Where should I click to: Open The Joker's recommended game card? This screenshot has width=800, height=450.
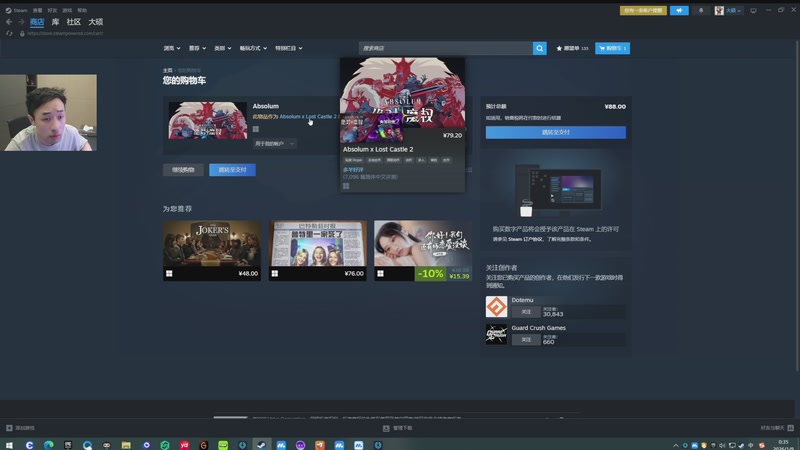click(212, 251)
